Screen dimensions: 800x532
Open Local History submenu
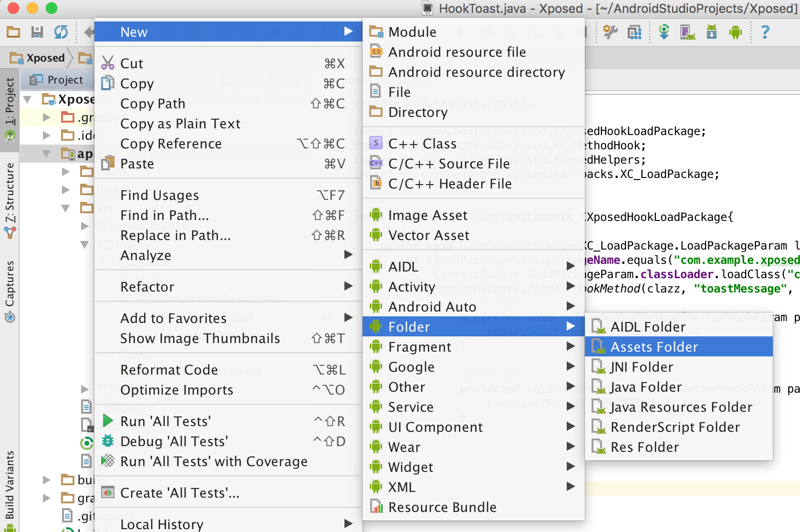228,524
